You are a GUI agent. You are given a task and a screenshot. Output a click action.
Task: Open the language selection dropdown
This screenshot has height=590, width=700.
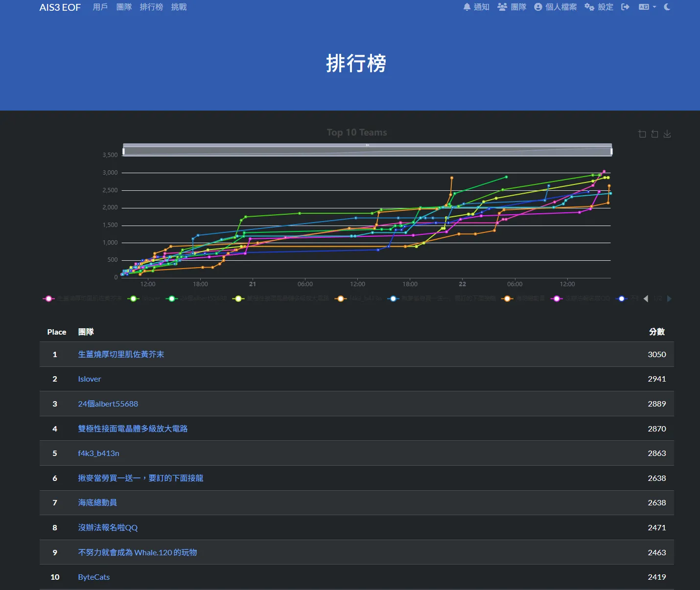647,7
